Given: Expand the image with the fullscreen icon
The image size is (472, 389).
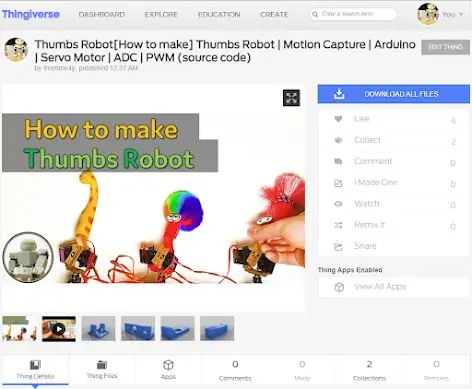Looking at the screenshot, I should (x=291, y=98).
